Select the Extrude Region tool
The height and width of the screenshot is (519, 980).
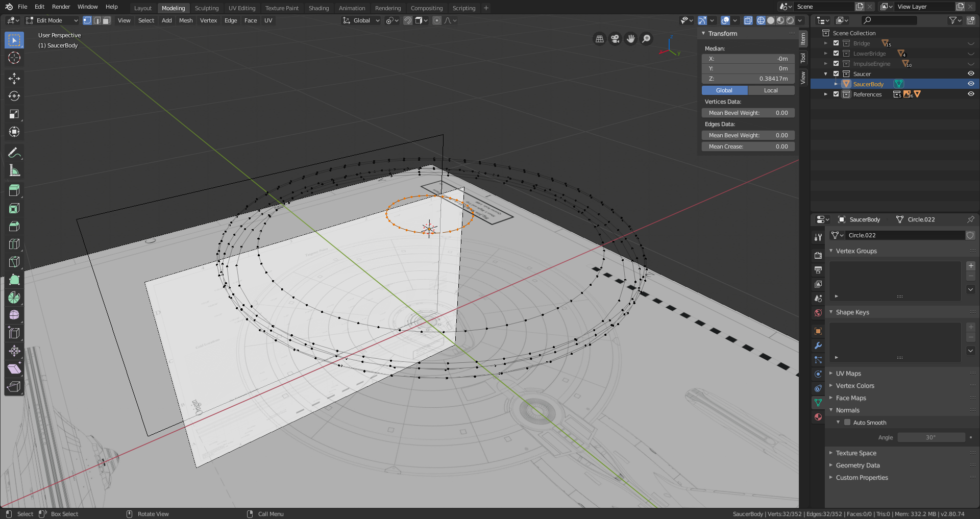coord(14,190)
